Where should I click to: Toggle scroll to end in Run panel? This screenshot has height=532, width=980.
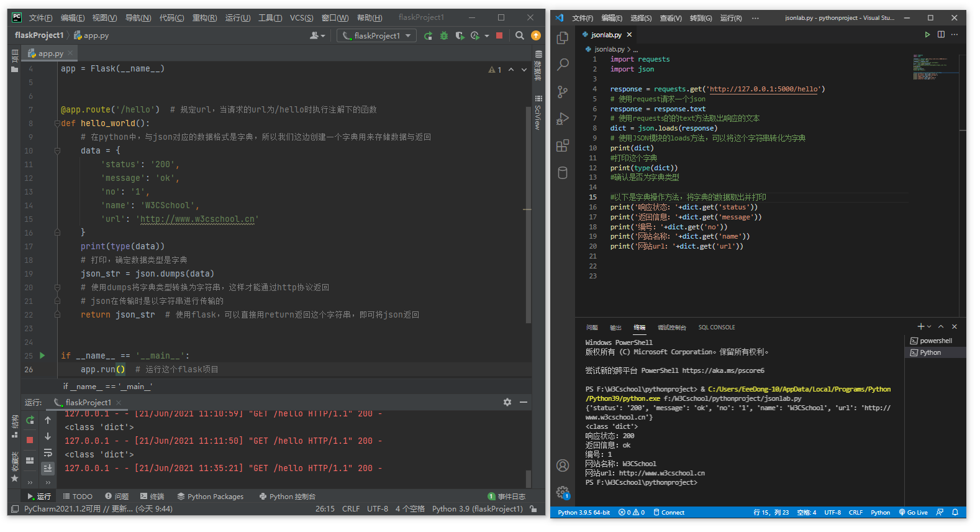[x=48, y=468]
